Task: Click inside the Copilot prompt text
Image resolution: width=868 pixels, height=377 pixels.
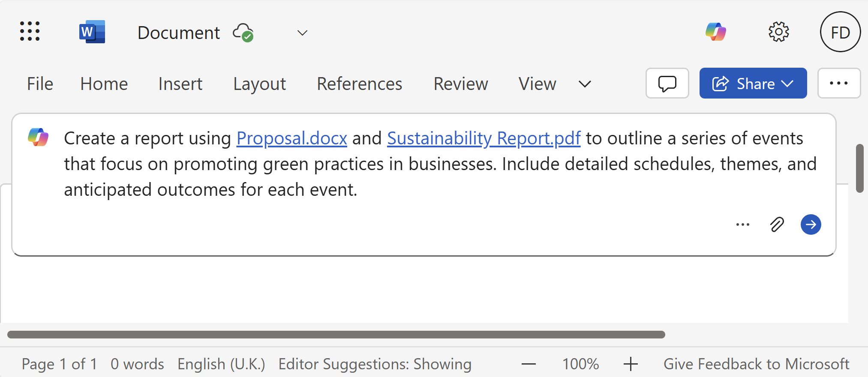Action: tap(440, 164)
